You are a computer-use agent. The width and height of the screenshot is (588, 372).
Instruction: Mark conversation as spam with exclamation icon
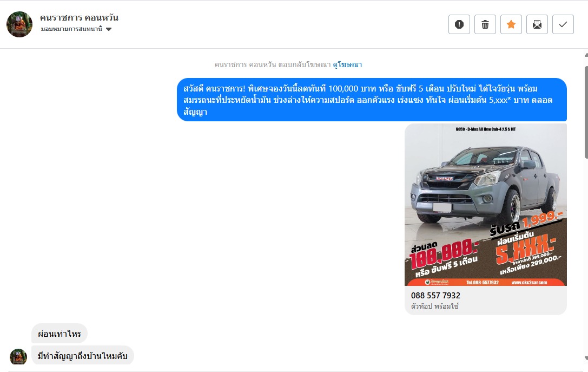click(459, 24)
